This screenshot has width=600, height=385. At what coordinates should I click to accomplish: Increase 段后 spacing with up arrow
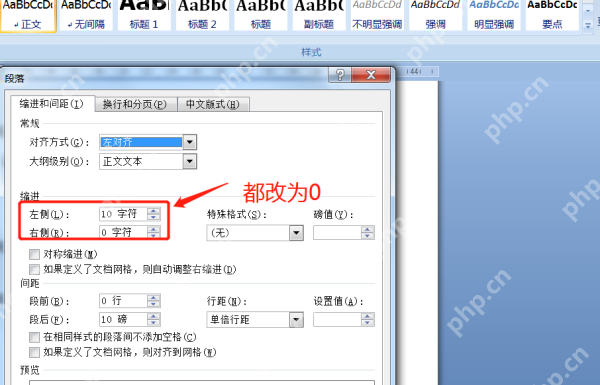153,316
